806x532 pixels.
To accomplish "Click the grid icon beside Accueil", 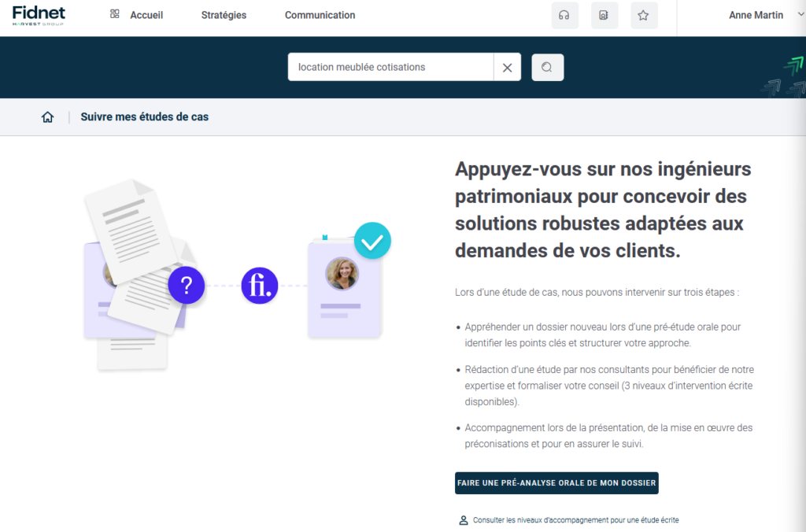I will [115, 14].
